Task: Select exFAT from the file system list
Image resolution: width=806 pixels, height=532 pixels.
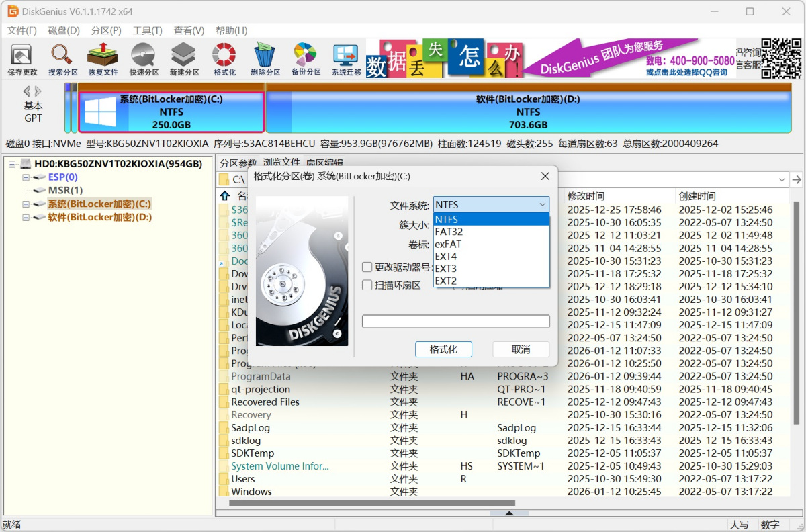Action: [x=448, y=244]
